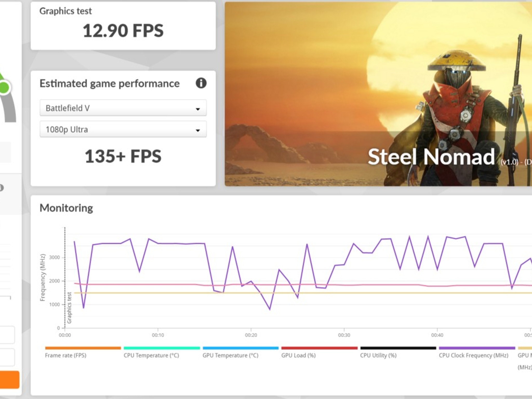532x399 pixels.
Task: Toggle CPU Utility (%) legend series
Action: [378, 355]
